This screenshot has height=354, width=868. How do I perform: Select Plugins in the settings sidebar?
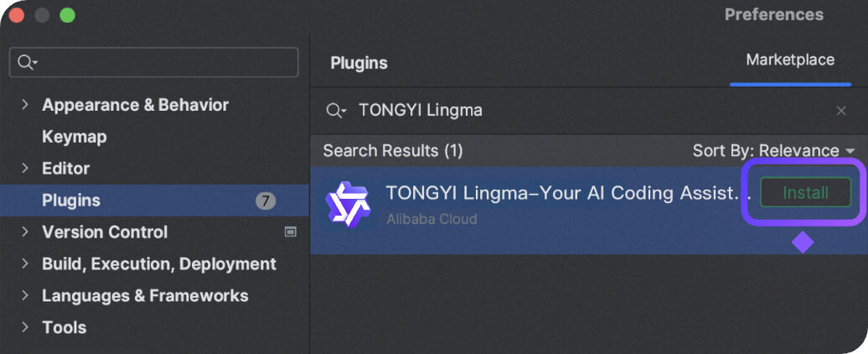(71, 200)
